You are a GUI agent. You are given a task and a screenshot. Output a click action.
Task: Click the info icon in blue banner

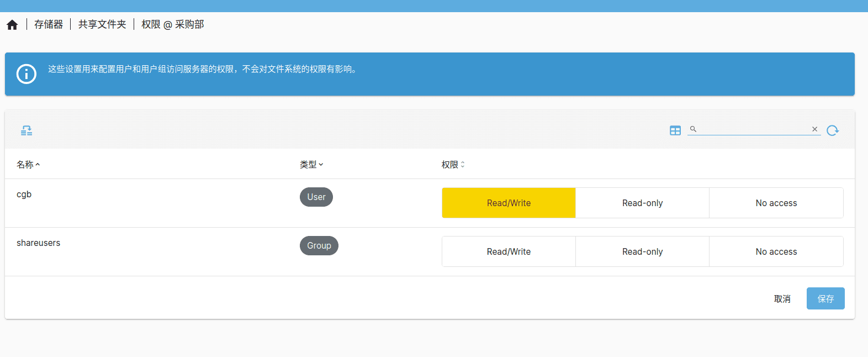pyautogui.click(x=27, y=74)
